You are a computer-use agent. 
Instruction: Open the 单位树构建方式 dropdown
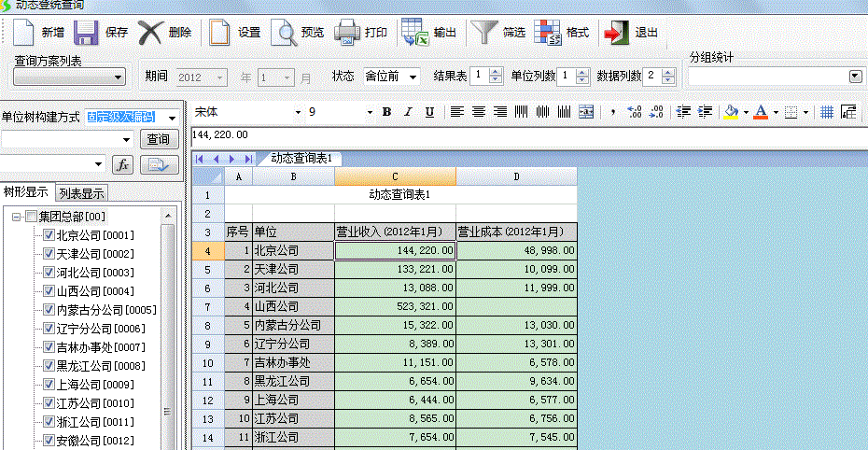(x=172, y=118)
